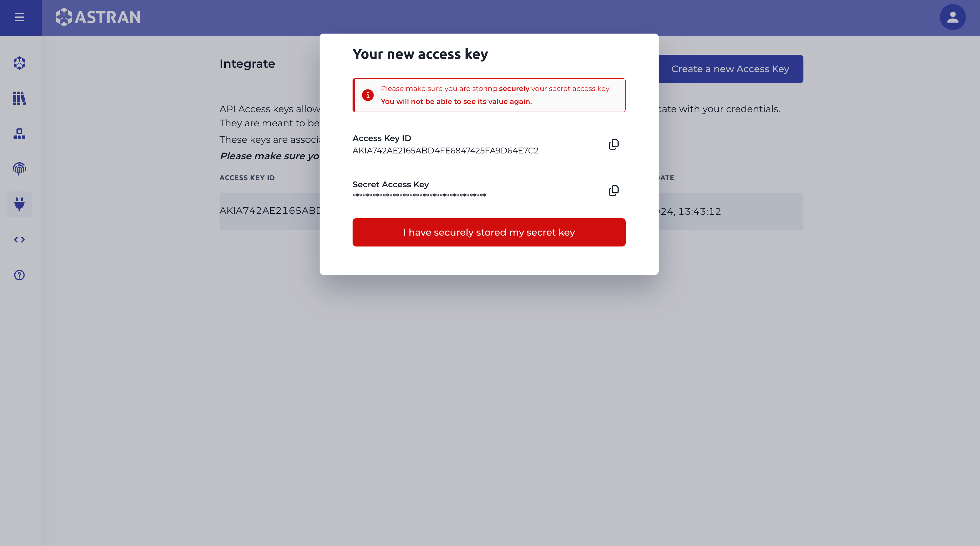
Task: Click the help/question mark icon in sidebar
Action: [19, 274]
